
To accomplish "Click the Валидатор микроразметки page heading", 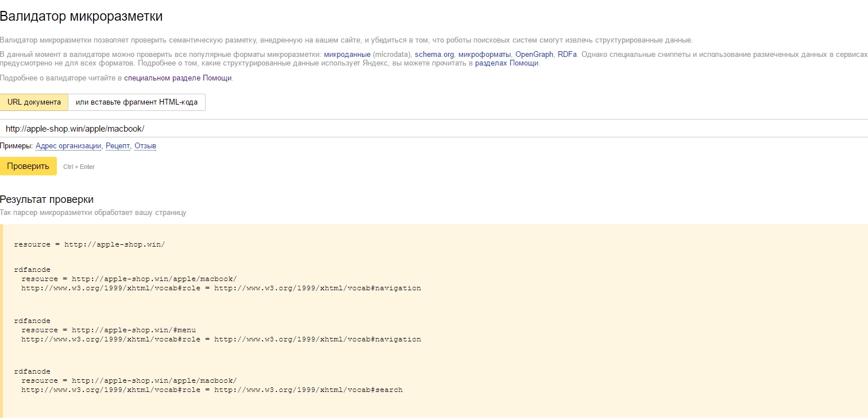I will pyautogui.click(x=81, y=17).
